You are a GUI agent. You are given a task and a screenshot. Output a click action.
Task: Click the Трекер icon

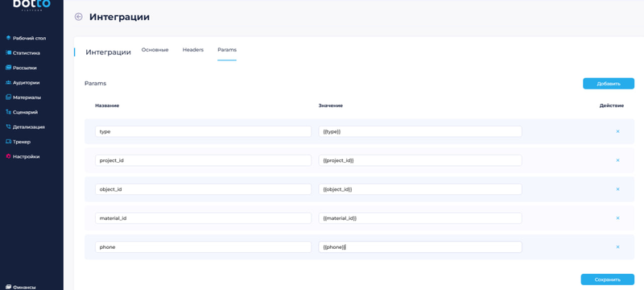pyautogui.click(x=8, y=141)
